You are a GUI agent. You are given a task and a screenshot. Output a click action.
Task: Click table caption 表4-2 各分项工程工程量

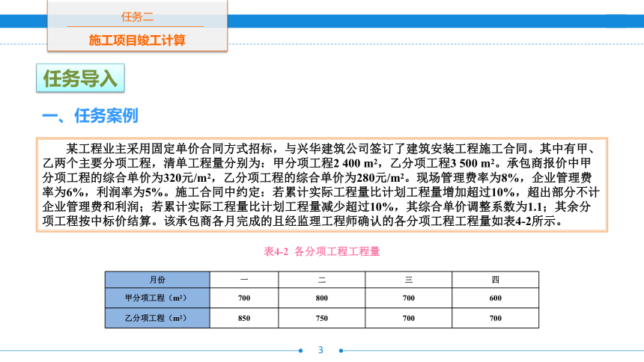click(x=321, y=251)
